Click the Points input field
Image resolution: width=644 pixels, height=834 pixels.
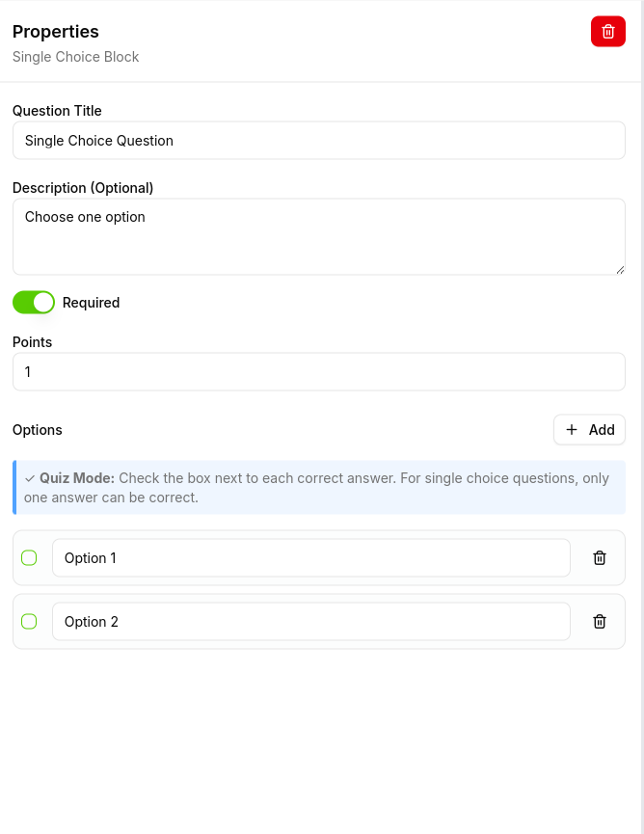click(x=318, y=371)
